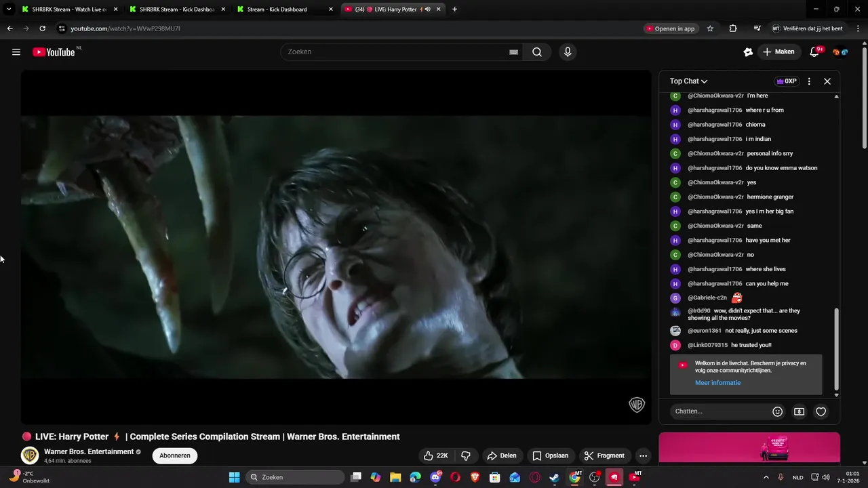Close the Stream - Kick Dashboard tab
The width and height of the screenshot is (868, 488).
point(331,9)
